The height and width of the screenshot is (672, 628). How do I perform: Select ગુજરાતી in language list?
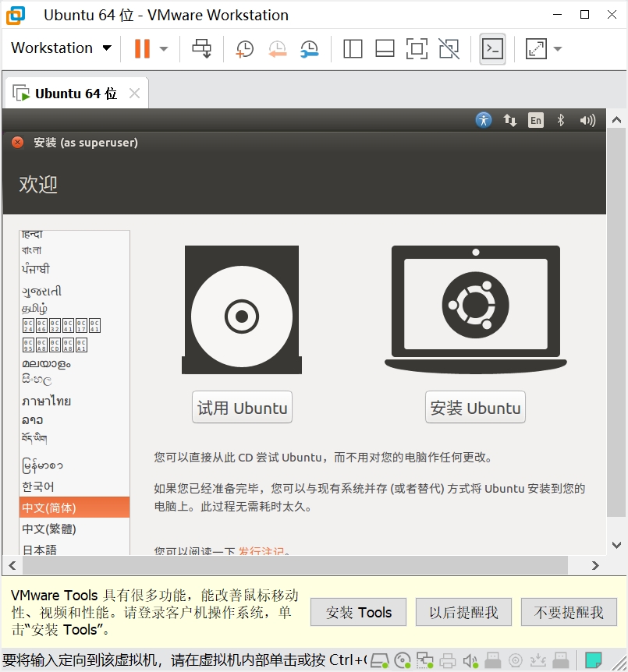pyautogui.click(x=74, y=292)
